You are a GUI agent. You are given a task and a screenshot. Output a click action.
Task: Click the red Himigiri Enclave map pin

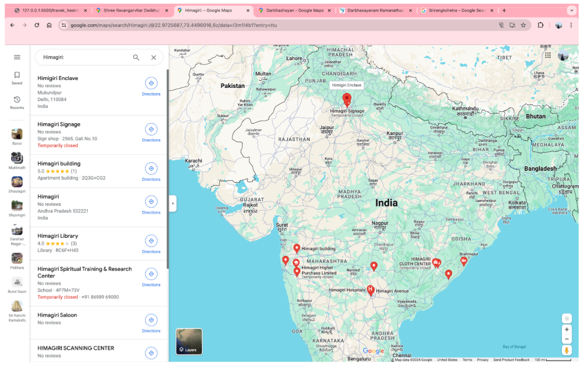(347, 99)
